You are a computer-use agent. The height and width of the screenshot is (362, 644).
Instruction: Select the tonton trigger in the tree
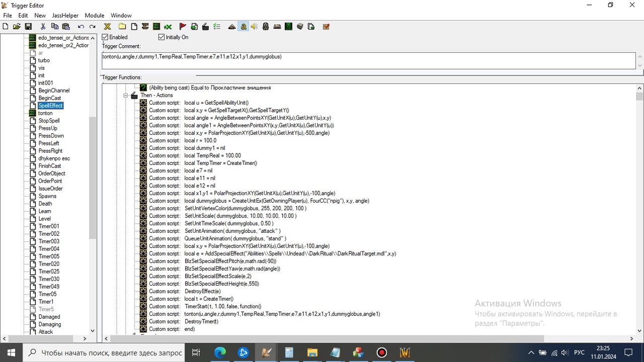[45, 113]
